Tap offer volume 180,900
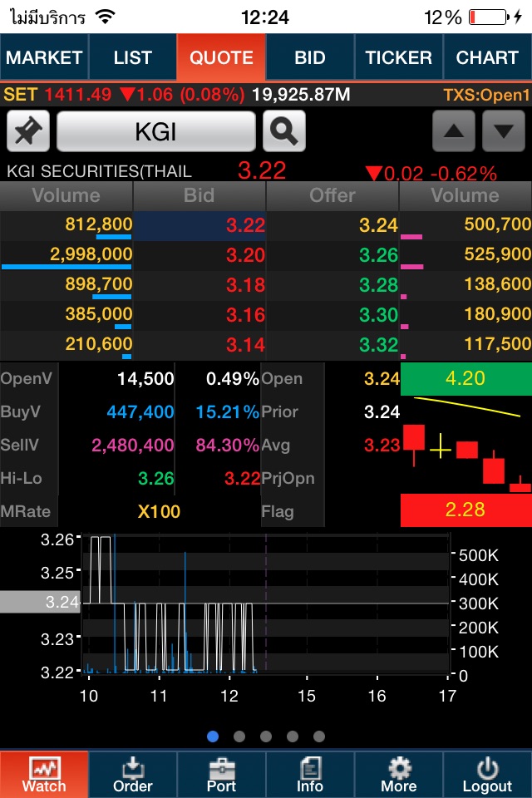 497,314
